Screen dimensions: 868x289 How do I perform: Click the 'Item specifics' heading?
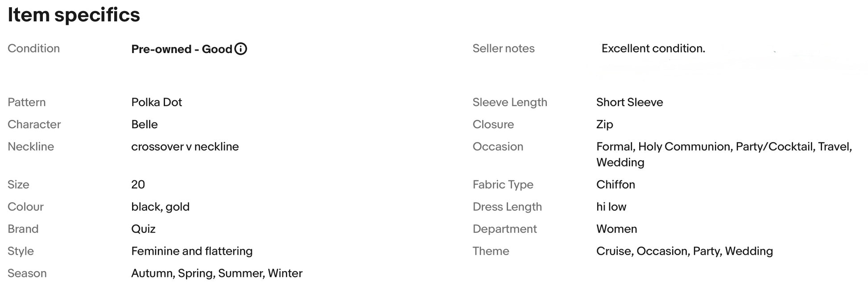(x=74, y=15)
